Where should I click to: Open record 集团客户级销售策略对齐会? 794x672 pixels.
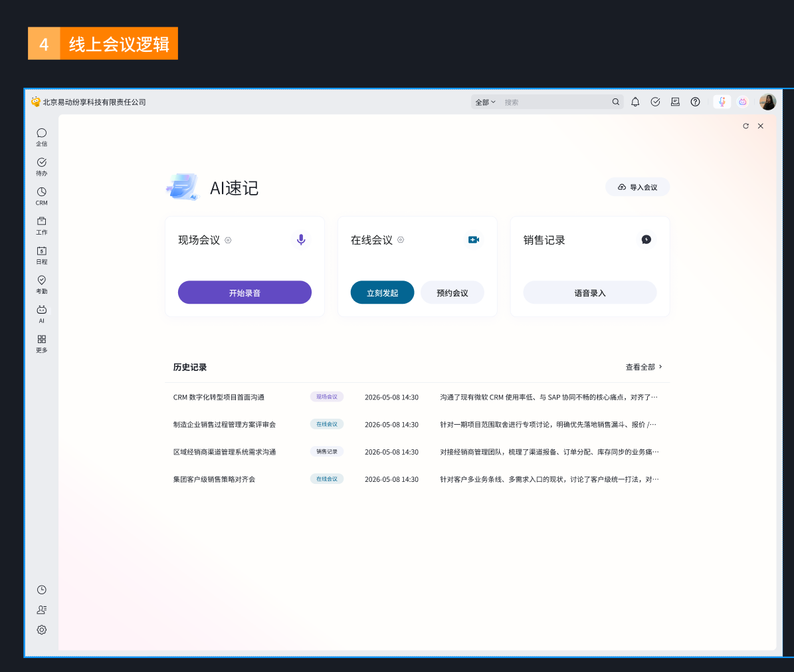(214, 479)
